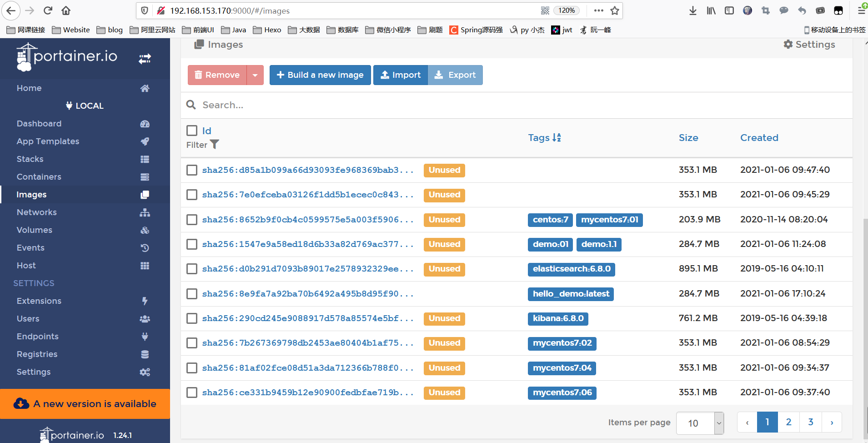Image resolution: width=868 pixels, height=443 pixels.
Task: Click the browser downloads arrow icon
Action: pyautogui.click(x=692, y=10)
